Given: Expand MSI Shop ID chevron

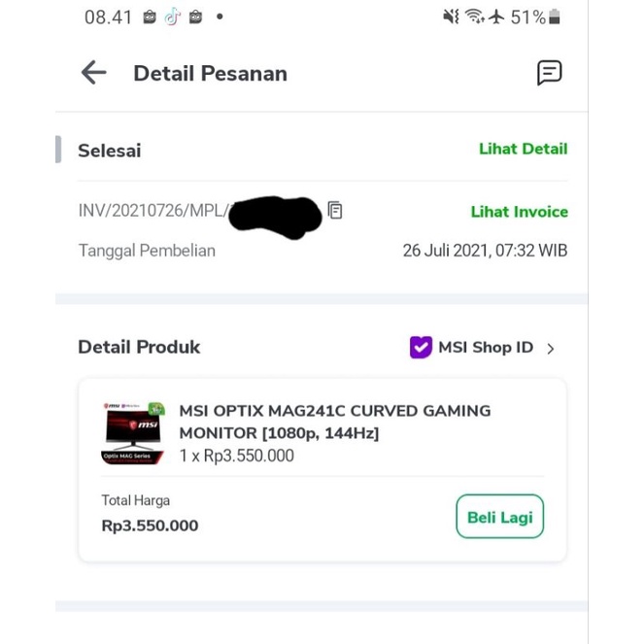Looking at the screenshot, I should pyautogui.click(x=551, y=349).
